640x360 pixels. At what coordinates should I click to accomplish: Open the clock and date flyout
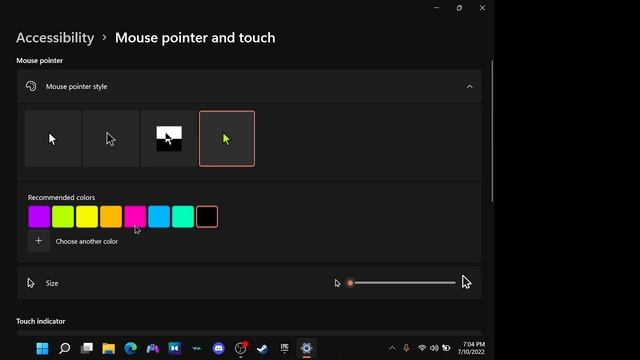(471, 348)
